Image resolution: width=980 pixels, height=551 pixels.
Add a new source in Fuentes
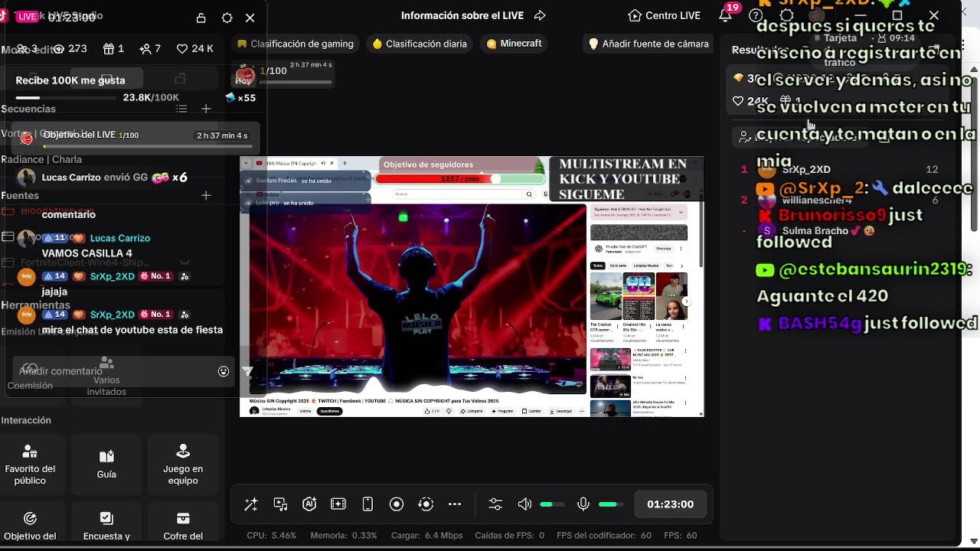206,196
